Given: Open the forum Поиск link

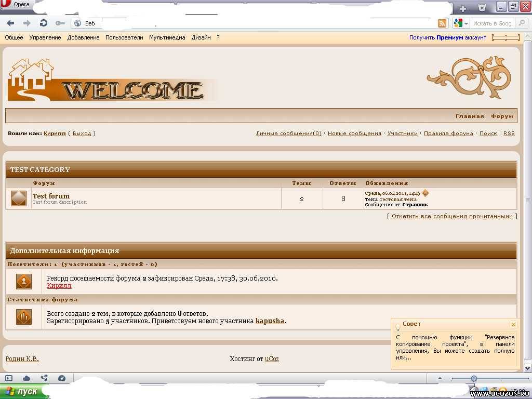Looking at the screenshot, I should click(x=488, y=134).
